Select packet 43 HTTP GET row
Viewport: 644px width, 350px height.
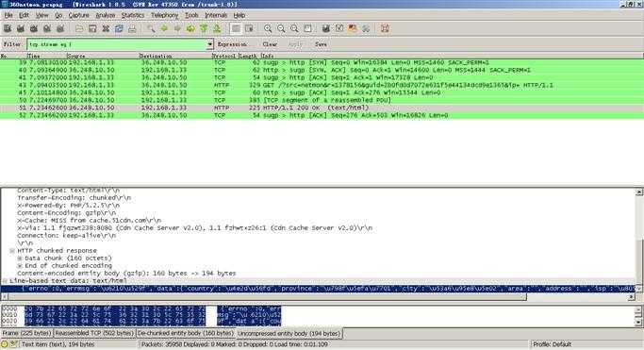322,85
